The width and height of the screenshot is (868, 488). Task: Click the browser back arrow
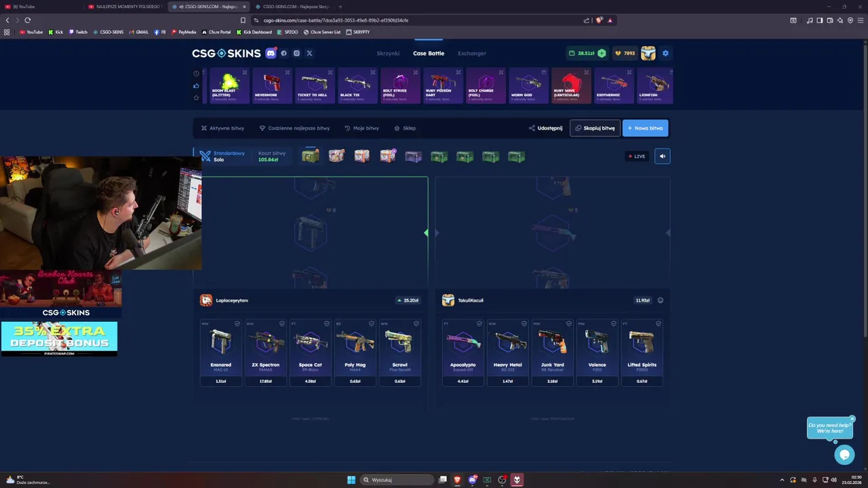pyautogui.click(x=7, y=20)
